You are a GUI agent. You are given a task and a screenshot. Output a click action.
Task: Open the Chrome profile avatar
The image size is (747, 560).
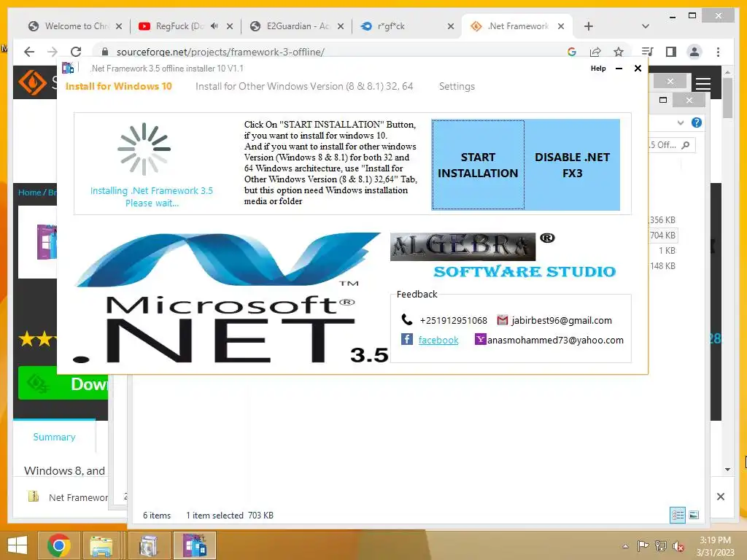694,52
